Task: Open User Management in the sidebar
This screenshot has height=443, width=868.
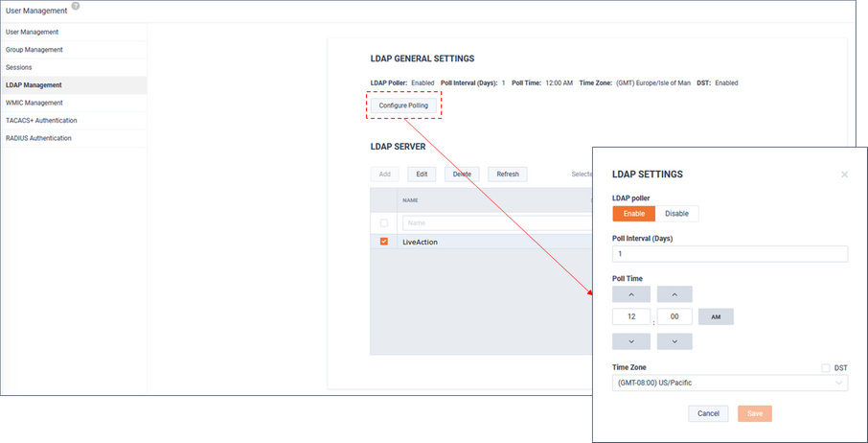Action: 74,32
